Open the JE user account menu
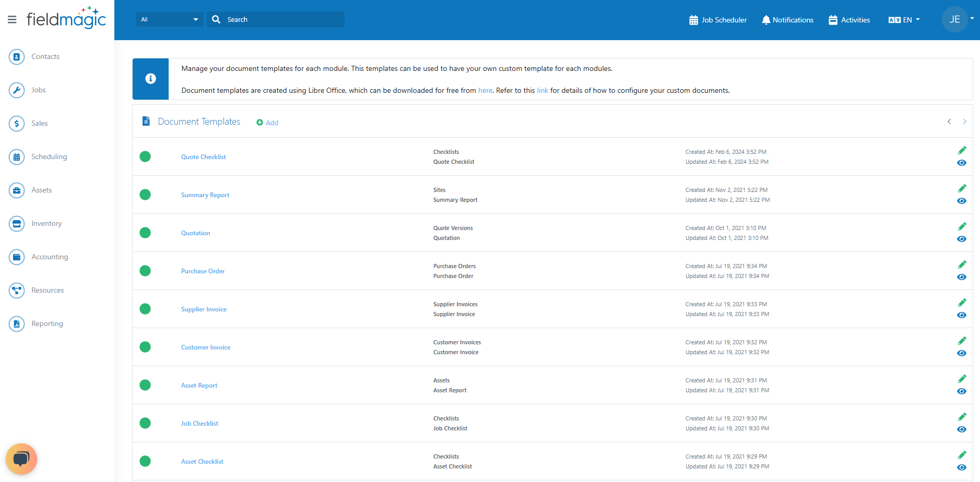 [958, 19]
